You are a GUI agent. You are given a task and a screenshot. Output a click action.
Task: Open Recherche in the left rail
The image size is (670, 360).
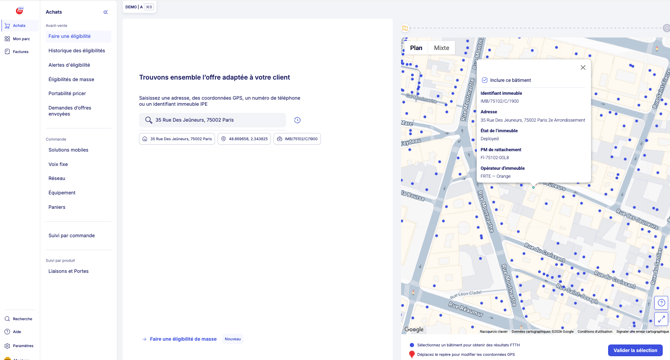(x=18, y=319)
